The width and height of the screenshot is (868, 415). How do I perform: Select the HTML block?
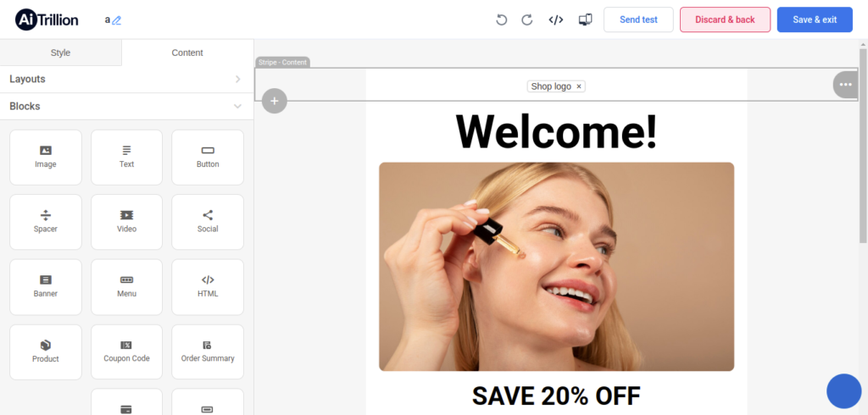208,286
